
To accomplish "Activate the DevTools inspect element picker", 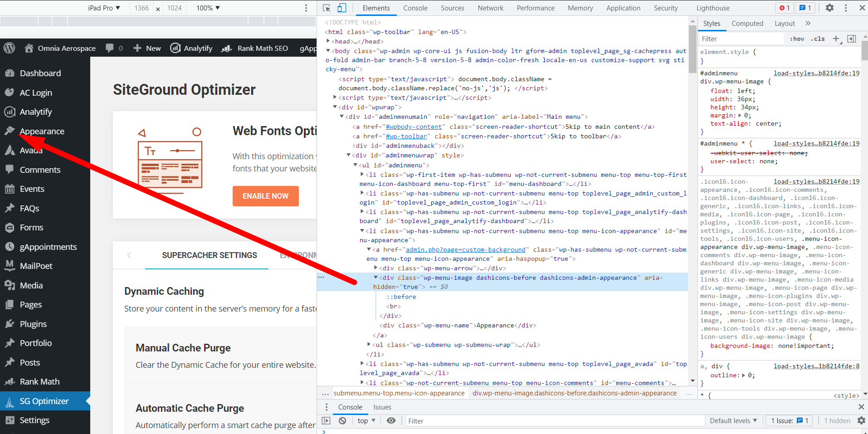I will (327, 8).
